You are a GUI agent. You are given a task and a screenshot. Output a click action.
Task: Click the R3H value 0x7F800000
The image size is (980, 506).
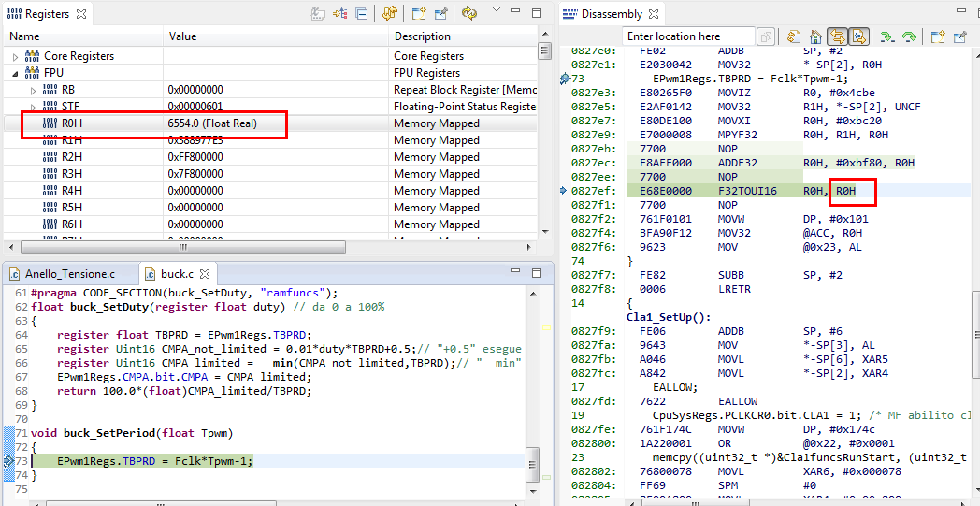[195, 175]
